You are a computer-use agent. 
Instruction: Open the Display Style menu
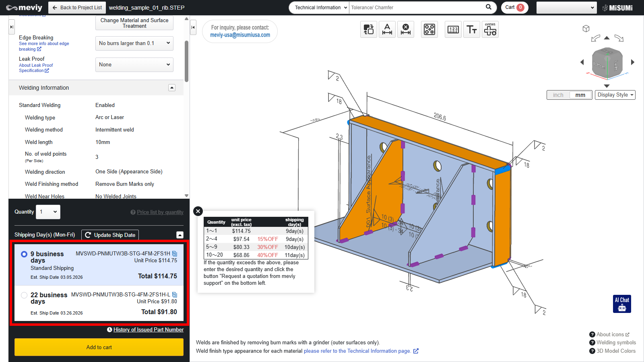pos(615,95)
